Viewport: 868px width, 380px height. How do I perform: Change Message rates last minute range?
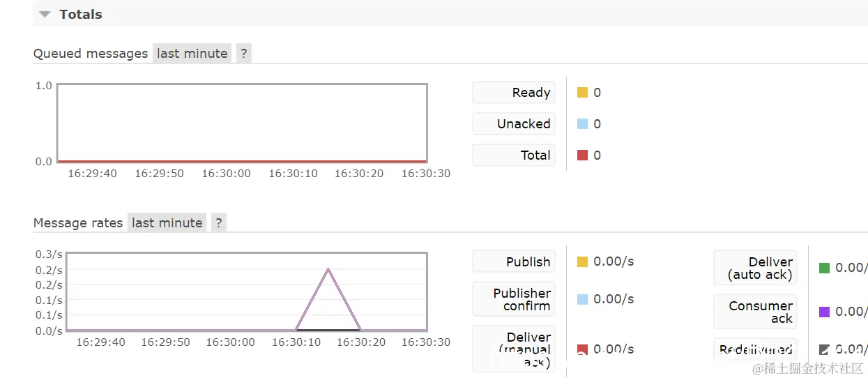tap(167, 222)
